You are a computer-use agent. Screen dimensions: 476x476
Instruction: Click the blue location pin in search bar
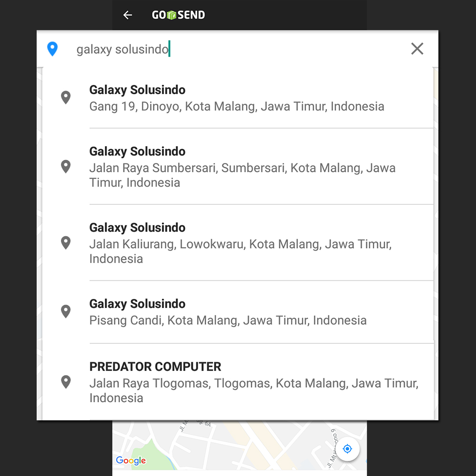pyautogui.click(x=52, y=49)
